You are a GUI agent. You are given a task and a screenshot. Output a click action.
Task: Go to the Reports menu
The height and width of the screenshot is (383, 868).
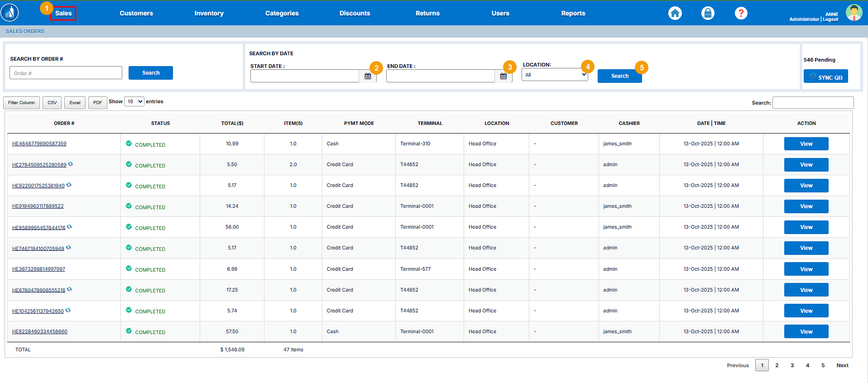(x=573, y=13)
